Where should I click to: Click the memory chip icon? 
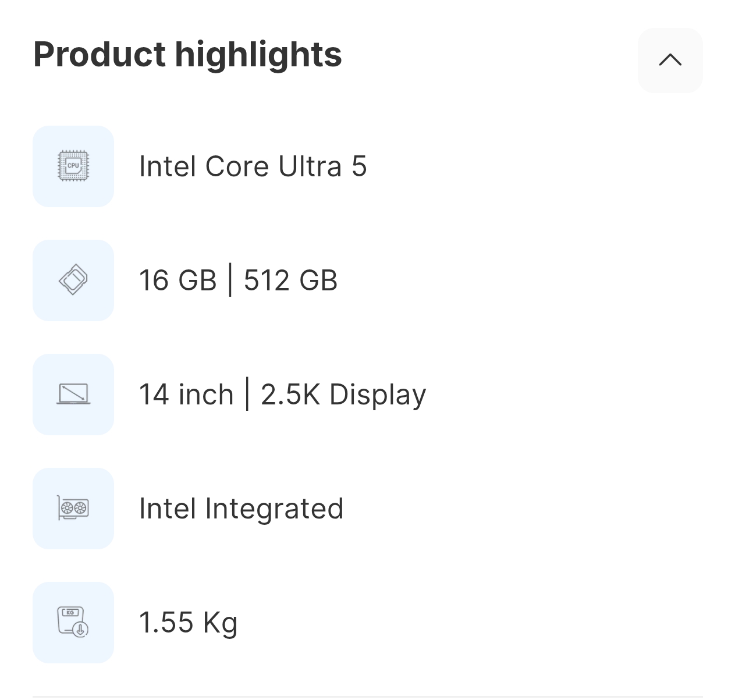click(x=73, y=280)
